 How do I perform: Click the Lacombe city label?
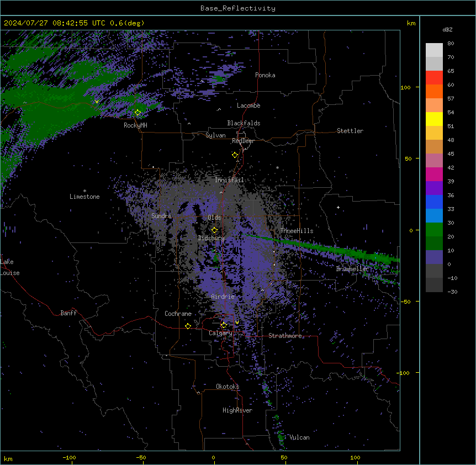point(248,105)
